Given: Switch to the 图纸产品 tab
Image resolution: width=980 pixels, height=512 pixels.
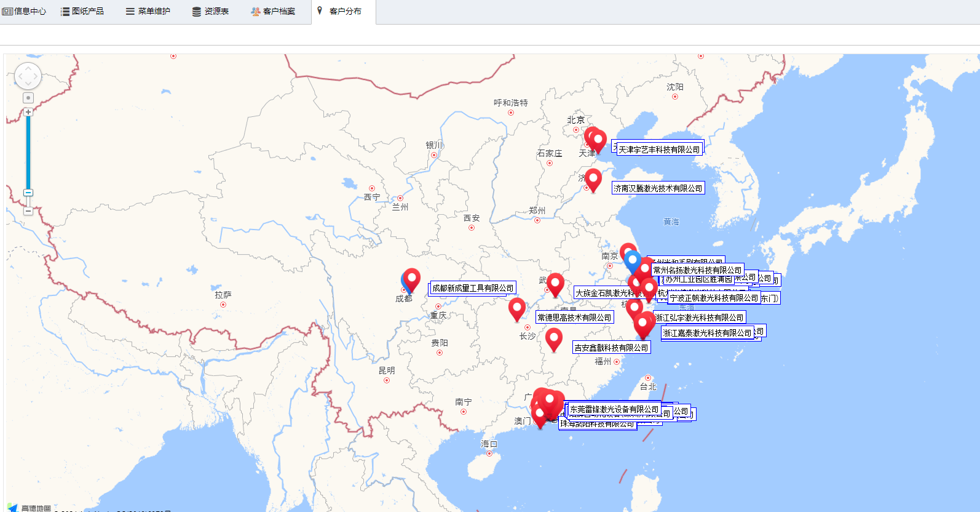Looking at the screenshot, I should (x=82, y=11).
